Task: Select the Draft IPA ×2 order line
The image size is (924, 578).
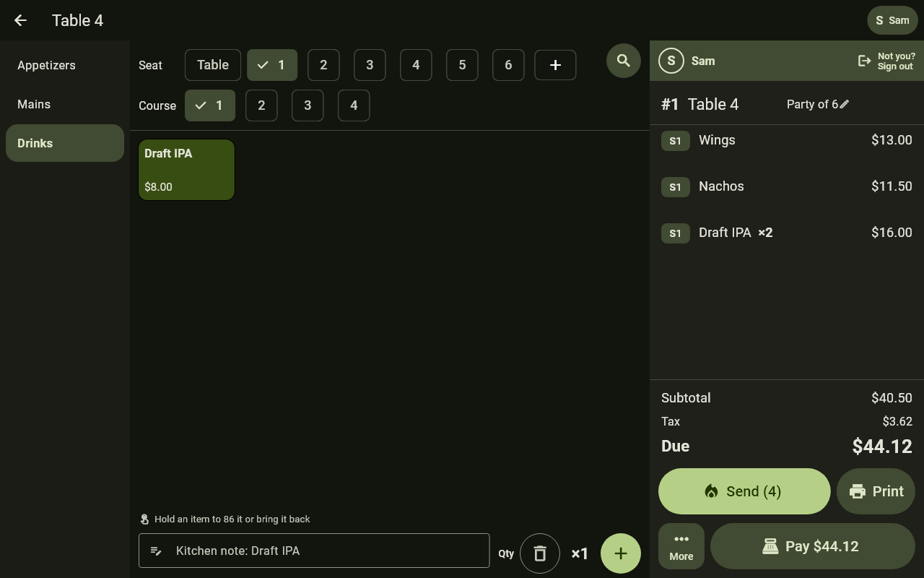Action: (x=787, y=233)
